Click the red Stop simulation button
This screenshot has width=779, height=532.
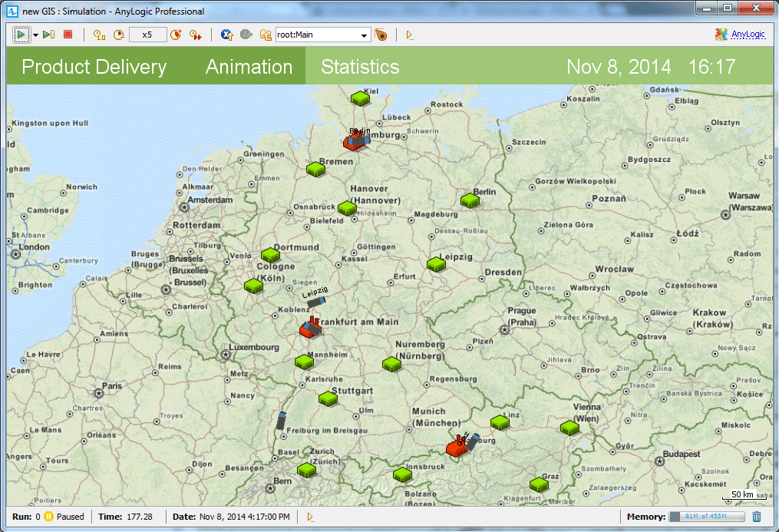pos(68,35)
